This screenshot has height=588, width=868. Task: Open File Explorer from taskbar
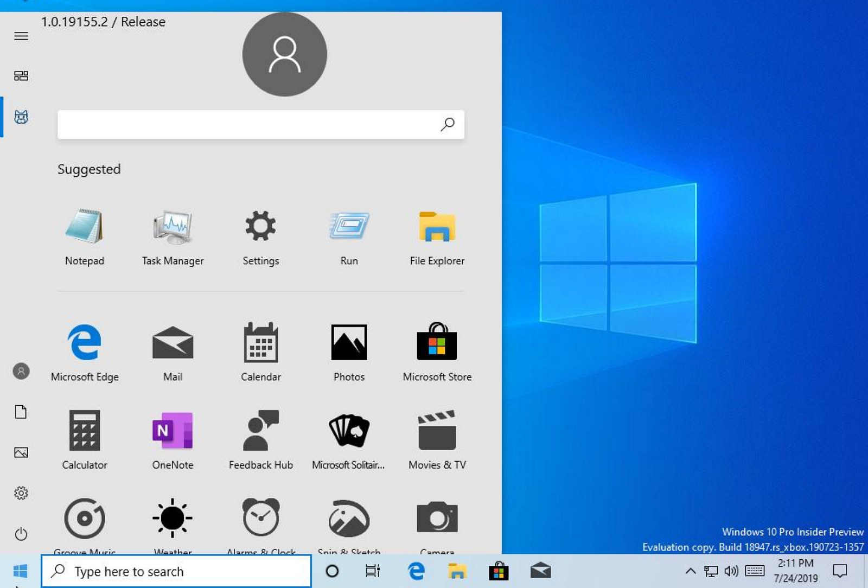tap(457, 571)
